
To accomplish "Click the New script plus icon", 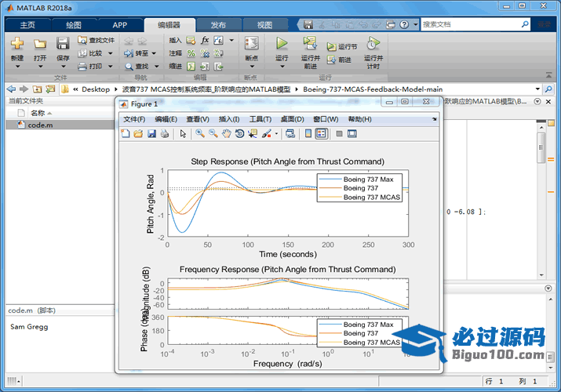I will pyautogui.click(x=17, y=43).
